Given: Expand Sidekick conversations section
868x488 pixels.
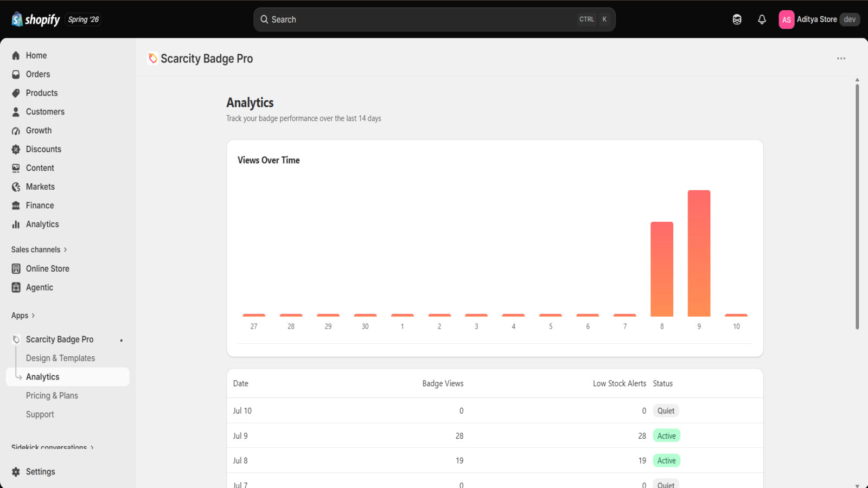Looking at the screenshot, I should 52,447.
